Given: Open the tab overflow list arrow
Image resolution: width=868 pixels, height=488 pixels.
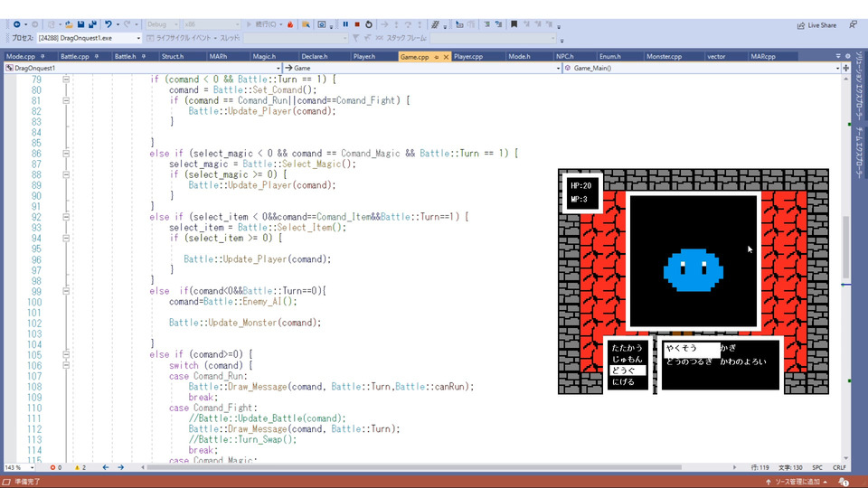Looking at the screenshot, I should [838, 56].
